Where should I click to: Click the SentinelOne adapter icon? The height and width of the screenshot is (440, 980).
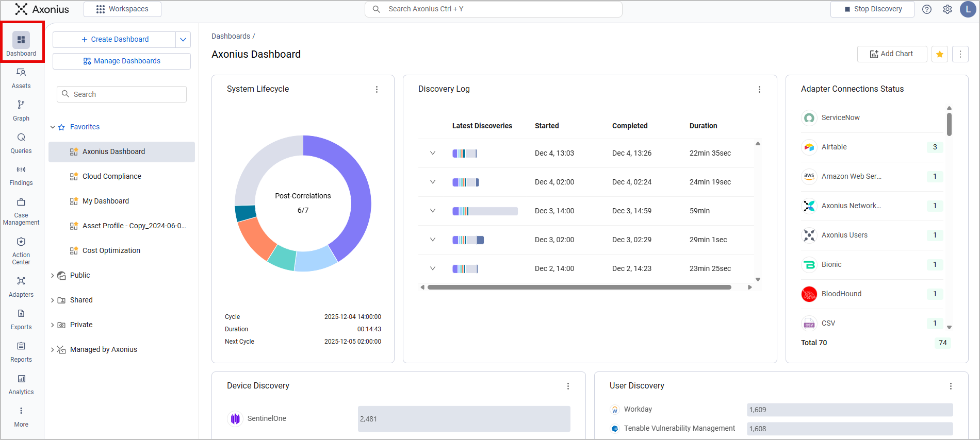[x=235, y=419]
